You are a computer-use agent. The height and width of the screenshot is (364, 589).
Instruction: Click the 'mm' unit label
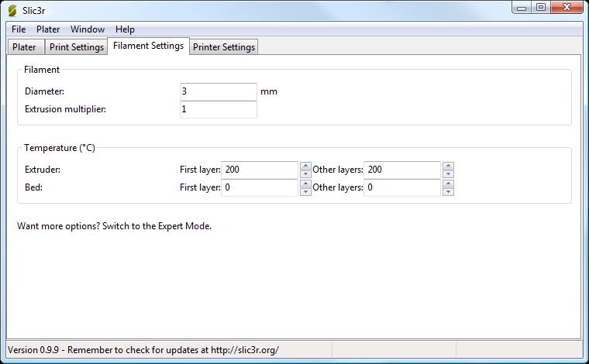click(x=269, y=91)
